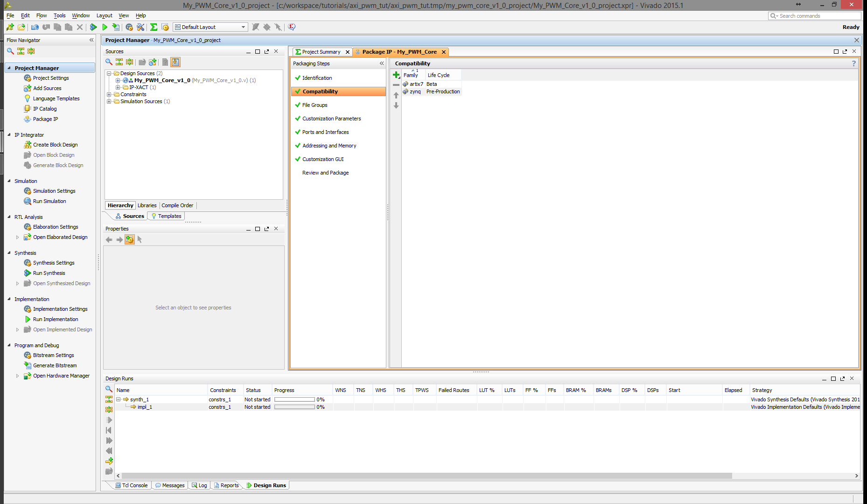Toggle the highlighted Properties toolbar settings button
This screenshot has height=504, width=867.
coord(129,239)
